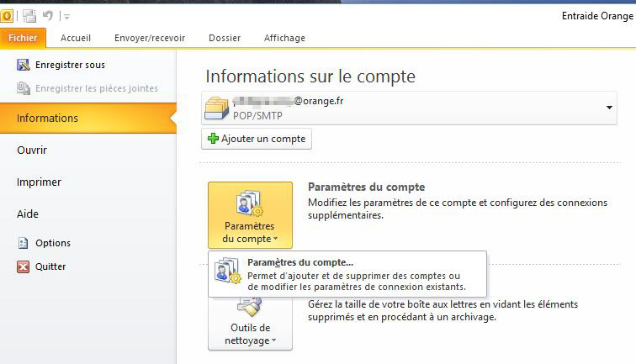636x364 pixels.
Task: Click the red Quitter exit icon
Action: click(x=24, y=266)
